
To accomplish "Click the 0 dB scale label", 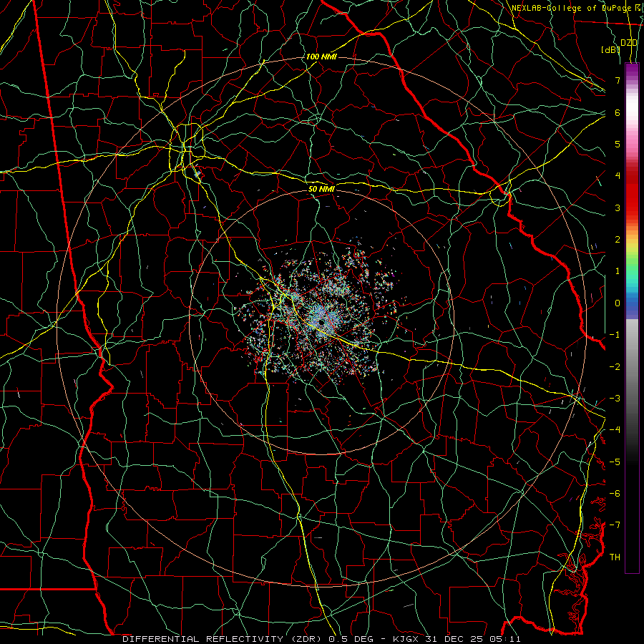I will [x=618, y=303].
